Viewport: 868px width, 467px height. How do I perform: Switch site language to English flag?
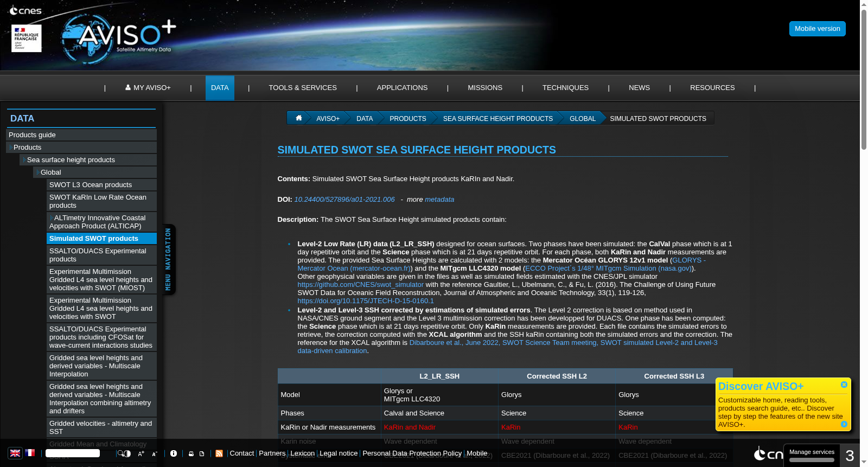15,453
